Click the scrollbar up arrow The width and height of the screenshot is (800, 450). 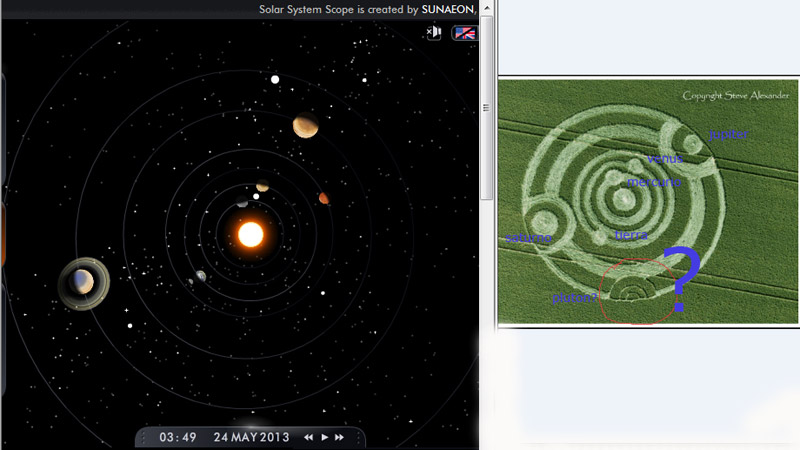click(487, 8)
